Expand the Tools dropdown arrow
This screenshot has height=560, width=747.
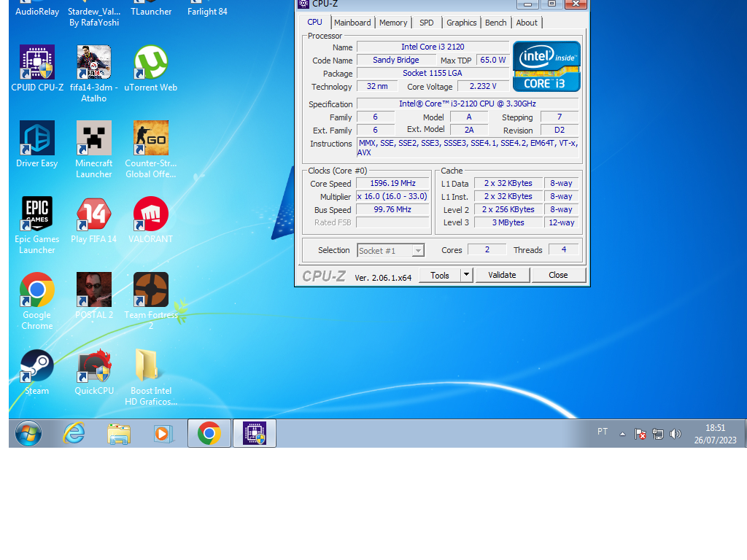tap(466, 275)
